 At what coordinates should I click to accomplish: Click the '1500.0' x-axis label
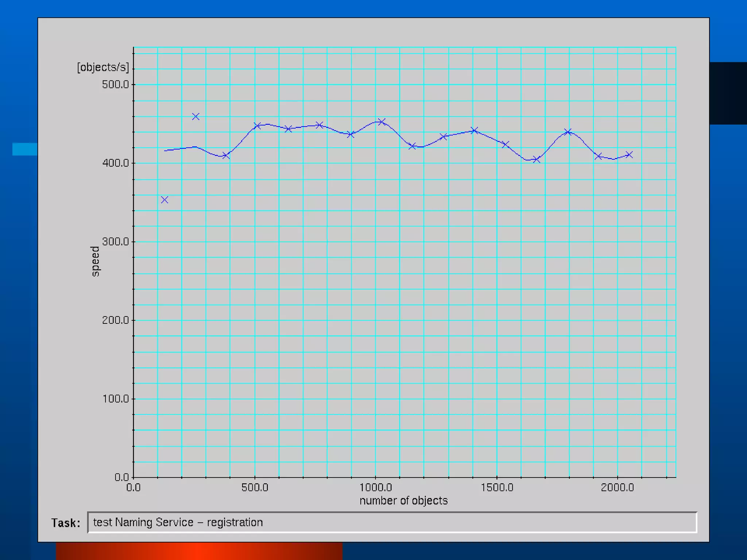[497, 487]
